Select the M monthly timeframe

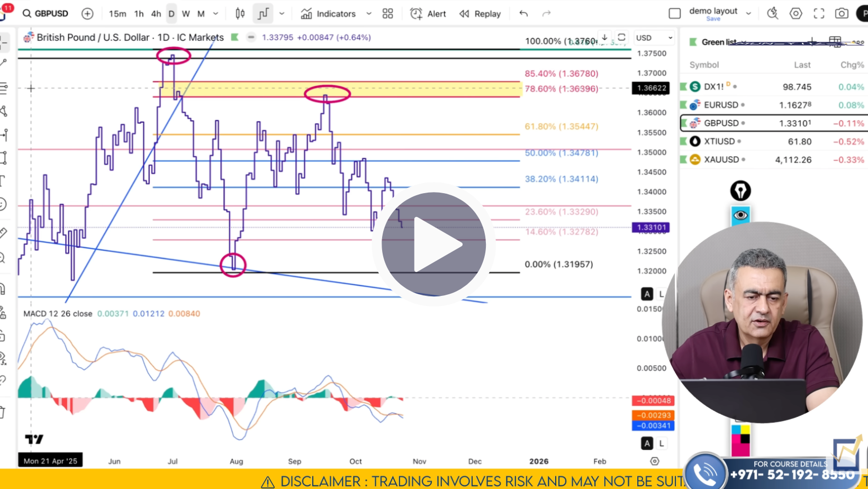click(x=201, y=14)
